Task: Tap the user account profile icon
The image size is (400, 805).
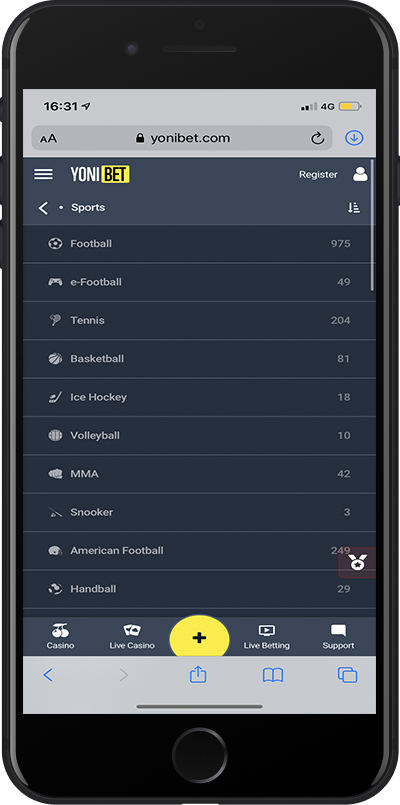Action: (x=360, y=174)
